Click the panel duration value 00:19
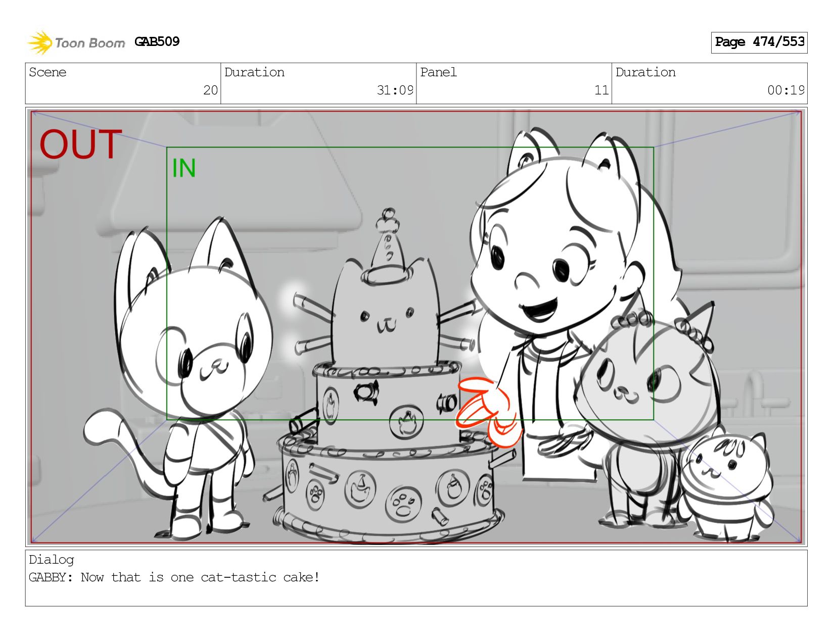This screenshot has width=834, height=644. click(785, 90)
